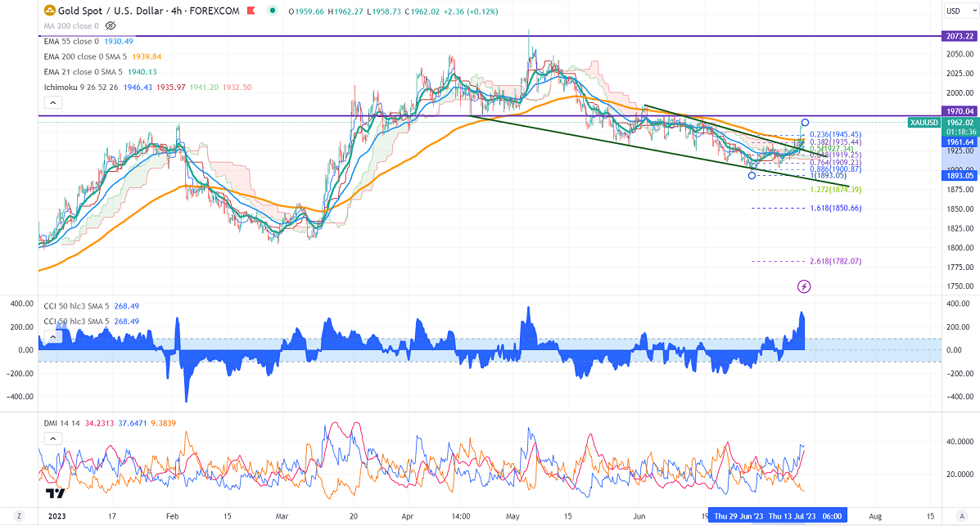980x526 pixels.
Task: Select the DMI 14 14 legend
Action: tap(62, 423)
